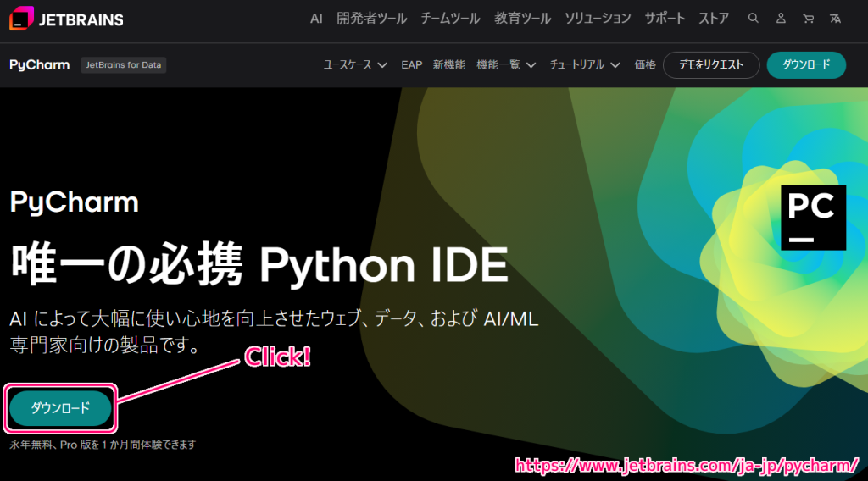
Task: Open the language selector icon
Action: point(835,19)
